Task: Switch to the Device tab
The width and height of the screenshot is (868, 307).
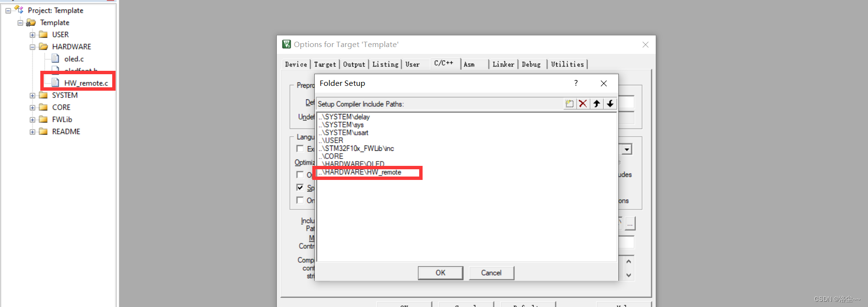Action: [x=296, y=65]
